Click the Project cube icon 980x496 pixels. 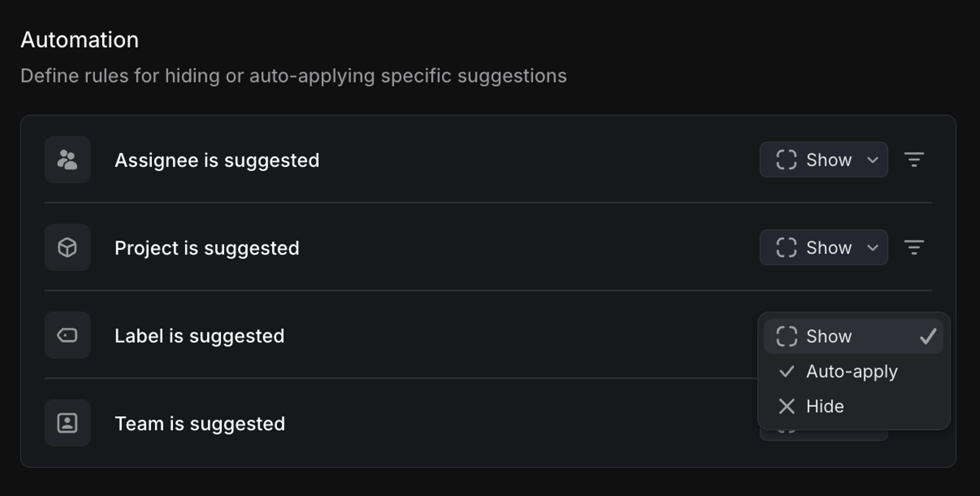click(x=67, y=247)
